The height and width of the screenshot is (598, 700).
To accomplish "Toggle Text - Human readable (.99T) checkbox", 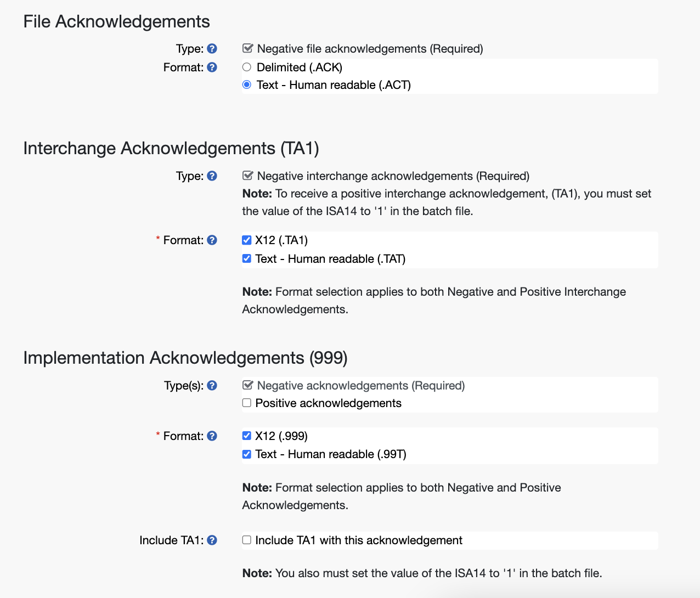I will click(x=247, y=454).
